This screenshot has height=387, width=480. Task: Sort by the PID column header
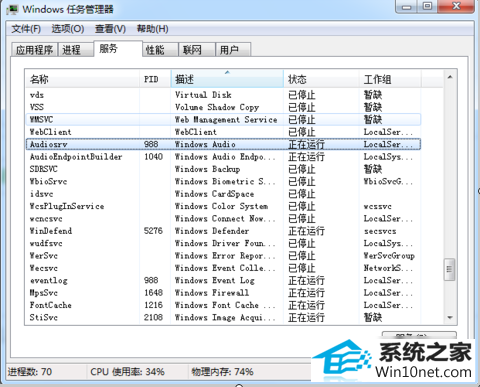tap(155, 79)
